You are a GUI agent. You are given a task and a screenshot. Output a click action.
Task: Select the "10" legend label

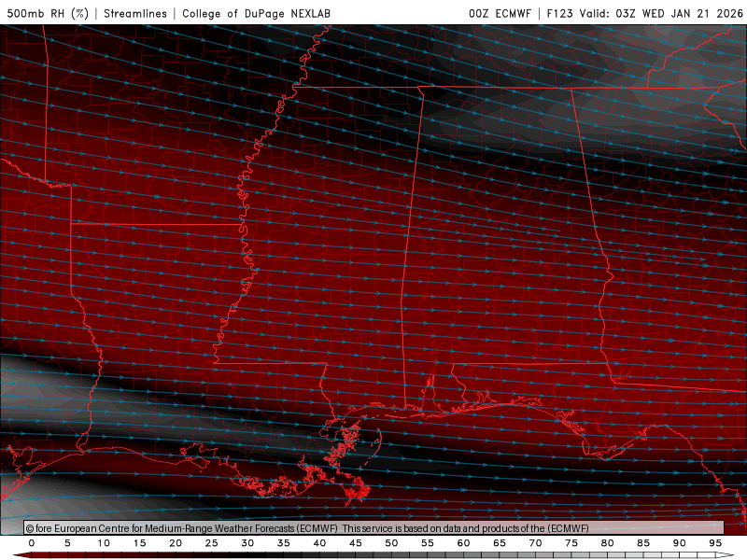pos(104,543)
